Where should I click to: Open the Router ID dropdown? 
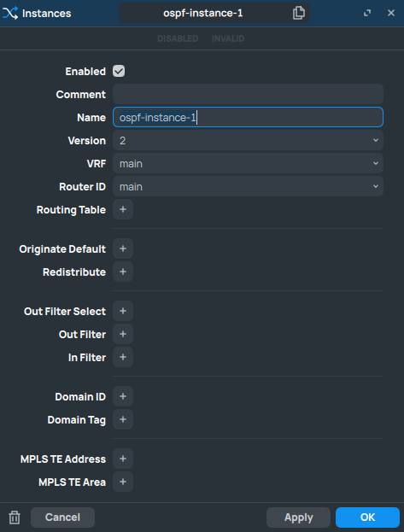coord(249,186)
